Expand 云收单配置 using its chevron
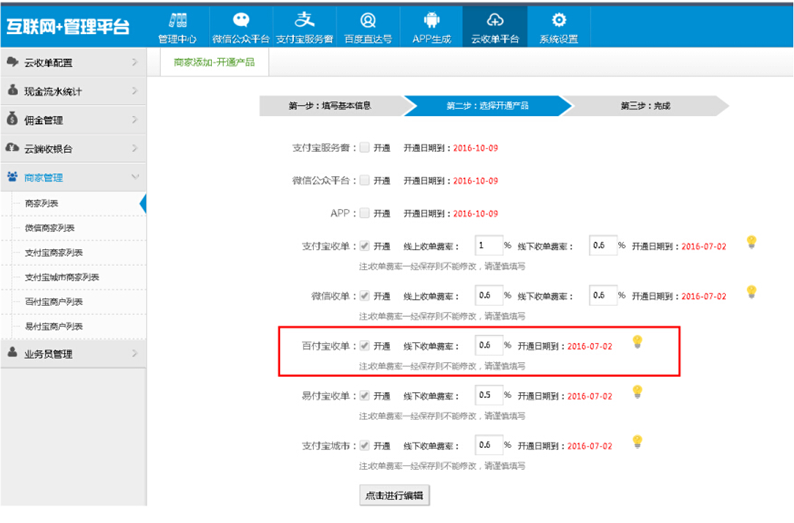Screen dimensions: 794x523 point(135,62)
